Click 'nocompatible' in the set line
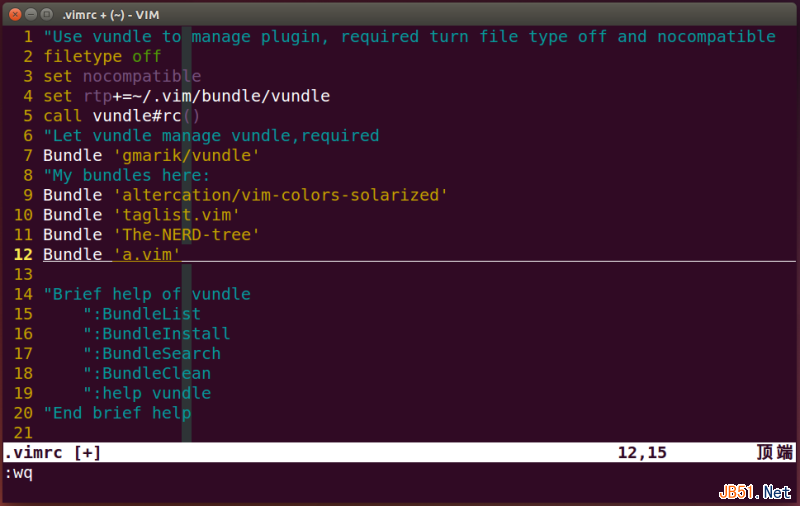800x506 pixels. click(x=141, y=76)
